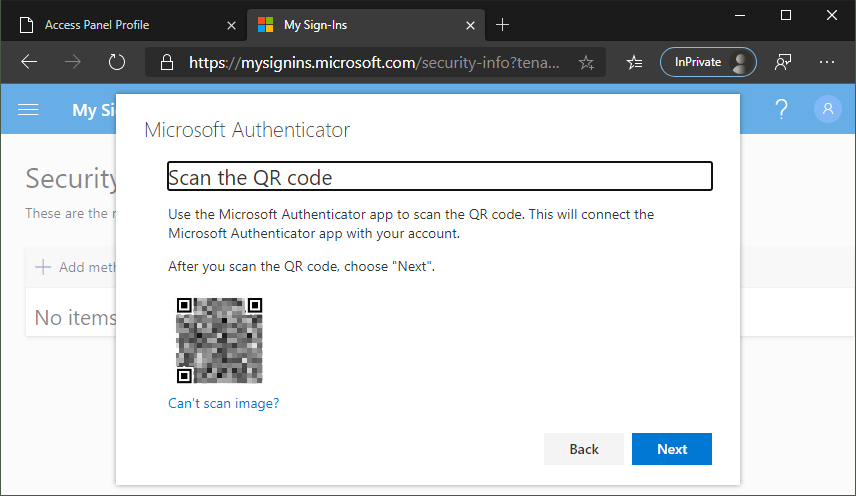The image size is (856, 496).
Task: Click the help question mark icon
Action: click(x=782, y=110)
